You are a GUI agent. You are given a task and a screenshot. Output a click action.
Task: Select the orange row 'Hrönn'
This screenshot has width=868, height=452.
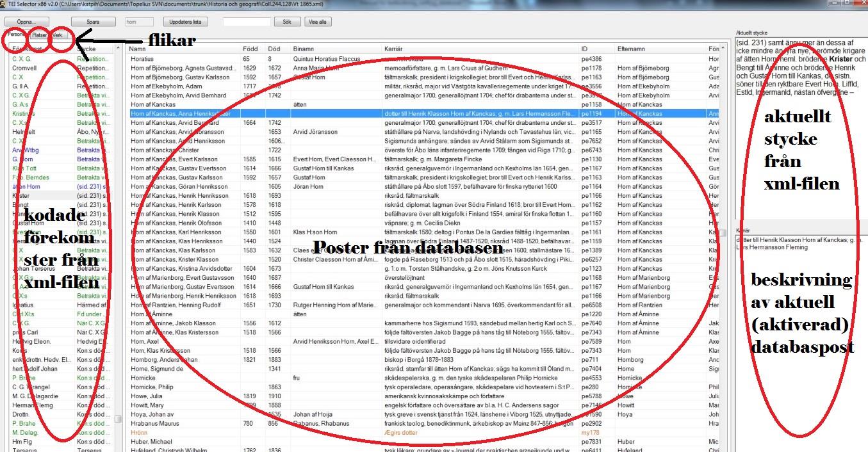pyautogui.click(x=423, y=433)
